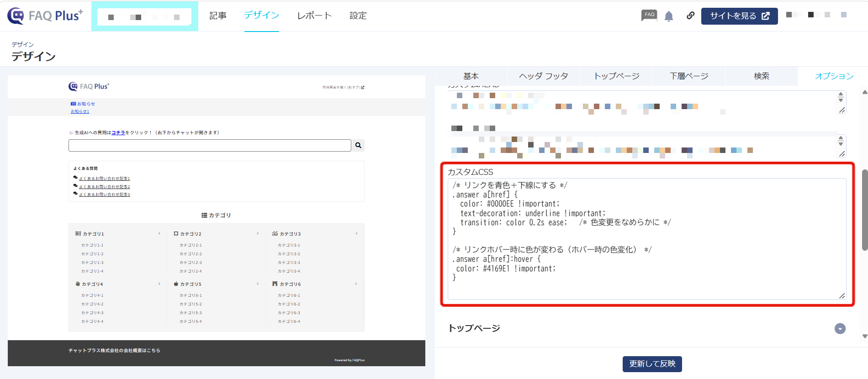Click the お知らせ icon in preview

pyautogui.click(x=73, y=104)
